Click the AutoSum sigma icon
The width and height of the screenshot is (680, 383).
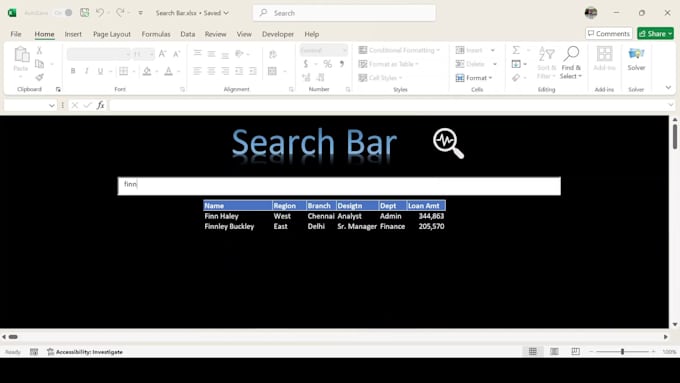(516, 50)
